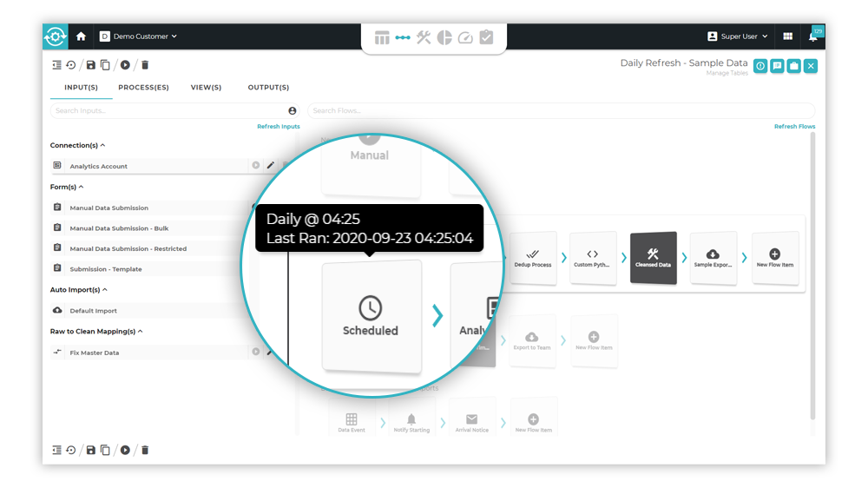868x488 pixels.
Task: Open the tools wrench icon in center nav
Action: click(x=424, y=37)
